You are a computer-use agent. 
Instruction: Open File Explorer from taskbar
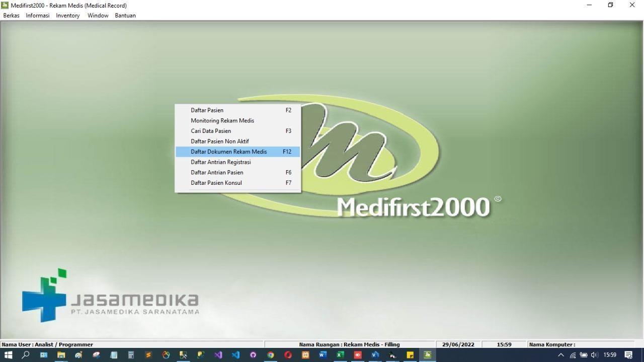point(61,355)
